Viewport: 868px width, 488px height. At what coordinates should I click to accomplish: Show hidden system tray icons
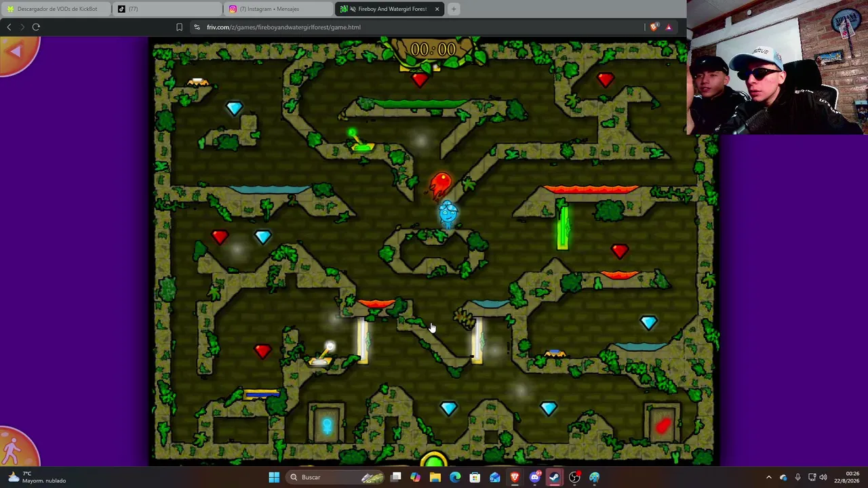coord(768,477)
